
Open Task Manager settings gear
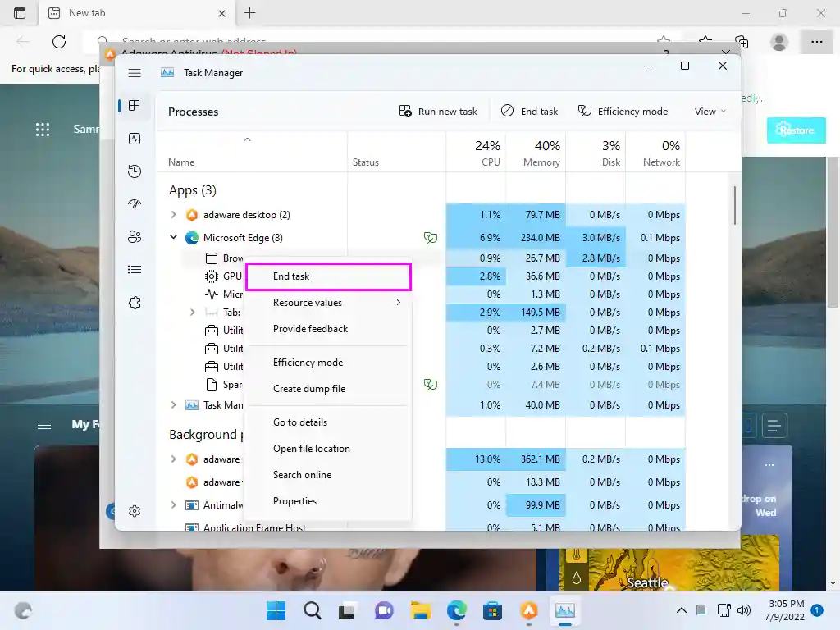(x=135, y=511)
